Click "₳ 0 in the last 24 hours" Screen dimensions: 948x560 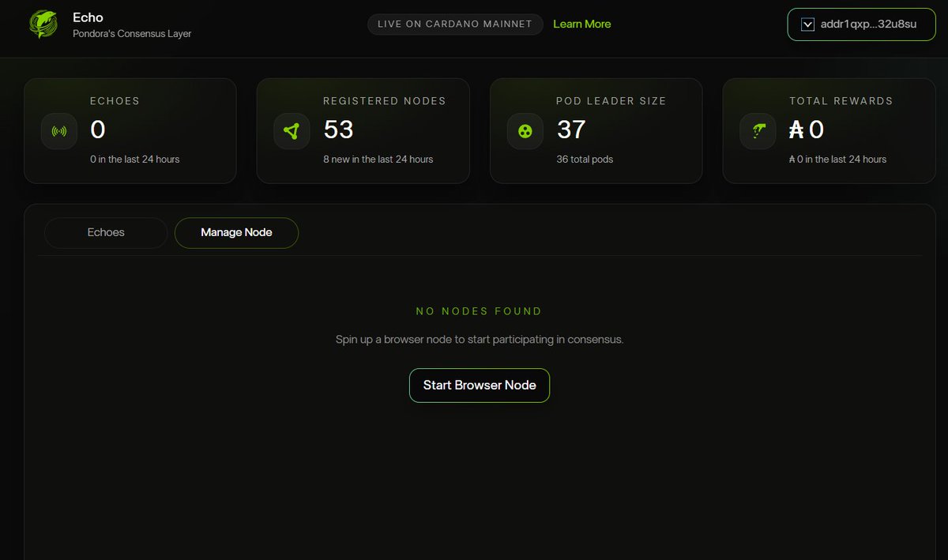pos(837,160)
